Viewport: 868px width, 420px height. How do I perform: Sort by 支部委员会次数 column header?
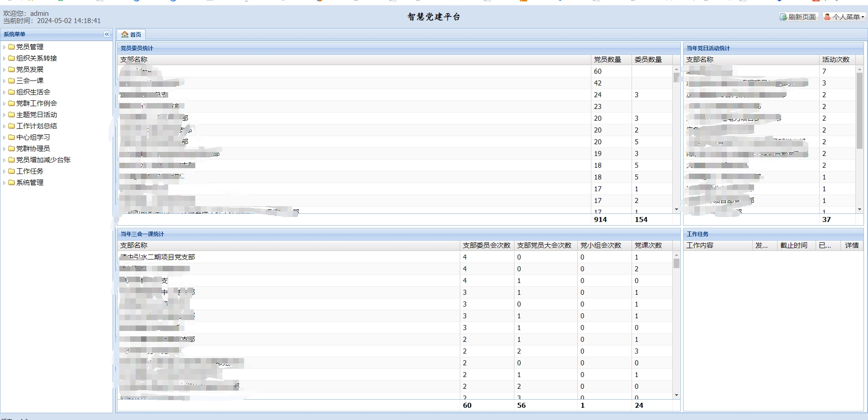coord(487,245)
